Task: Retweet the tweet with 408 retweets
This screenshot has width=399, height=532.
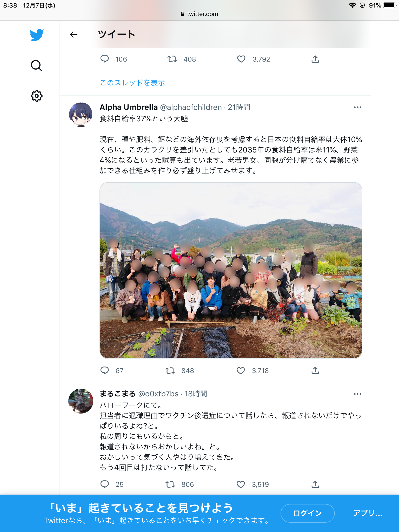Action: point(172,59)
